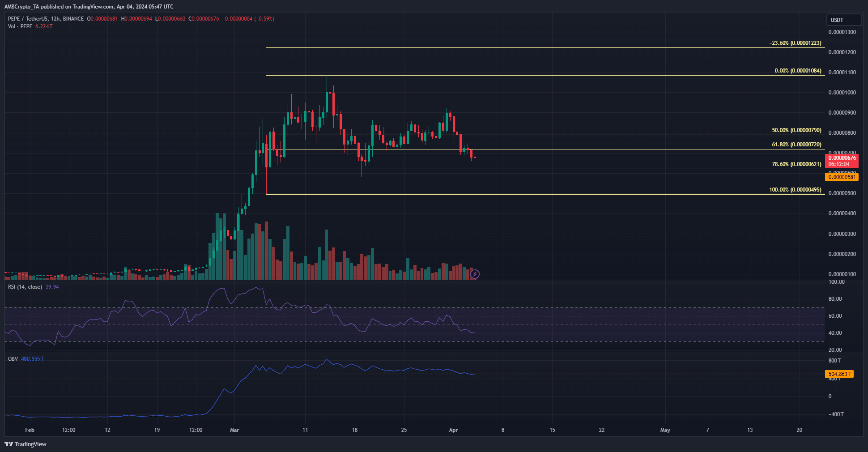The width and height of the screenshot is (868, 452).
Task: Click the Feb date on the time axis
Action: [30, 430]
